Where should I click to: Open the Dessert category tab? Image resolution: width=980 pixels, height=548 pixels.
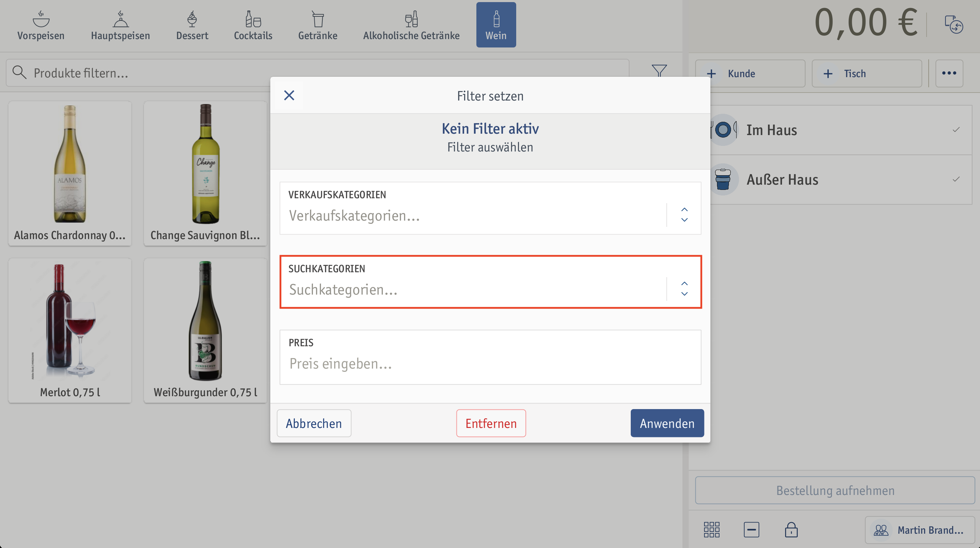(x=192, y=25)
